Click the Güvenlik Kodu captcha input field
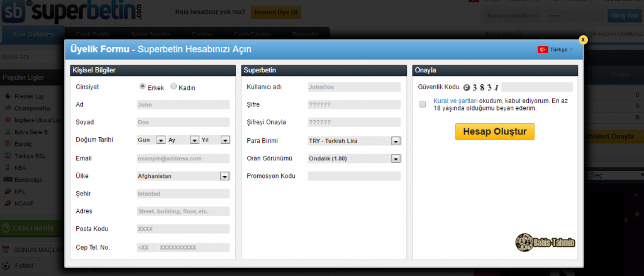644x276 pixels. (537, 87)
